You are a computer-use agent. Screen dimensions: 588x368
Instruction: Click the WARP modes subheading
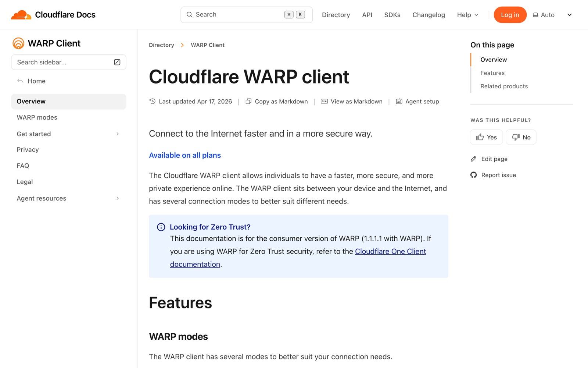[x=178, y=337]
